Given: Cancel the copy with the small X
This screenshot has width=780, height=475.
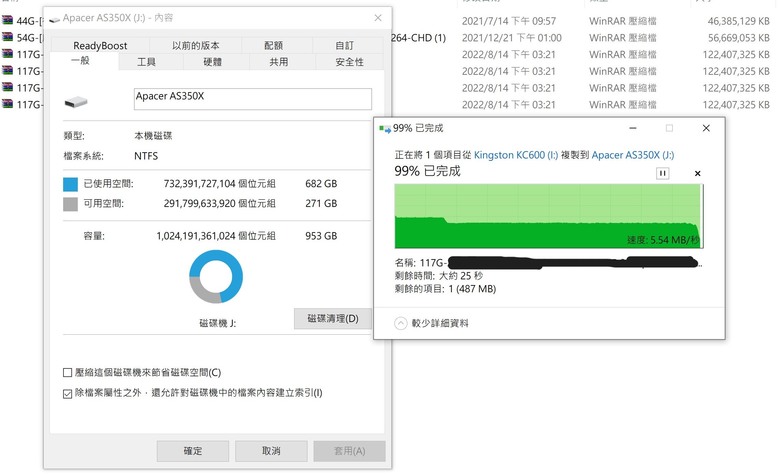Looking at the screenshot, I should pos(697,174).
